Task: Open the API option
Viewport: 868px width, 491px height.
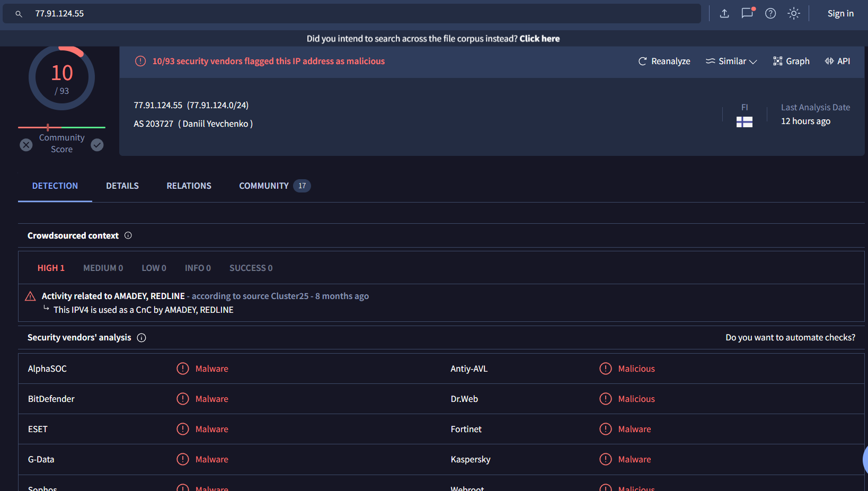Action: pyautogui.click(x=837, y=62)
